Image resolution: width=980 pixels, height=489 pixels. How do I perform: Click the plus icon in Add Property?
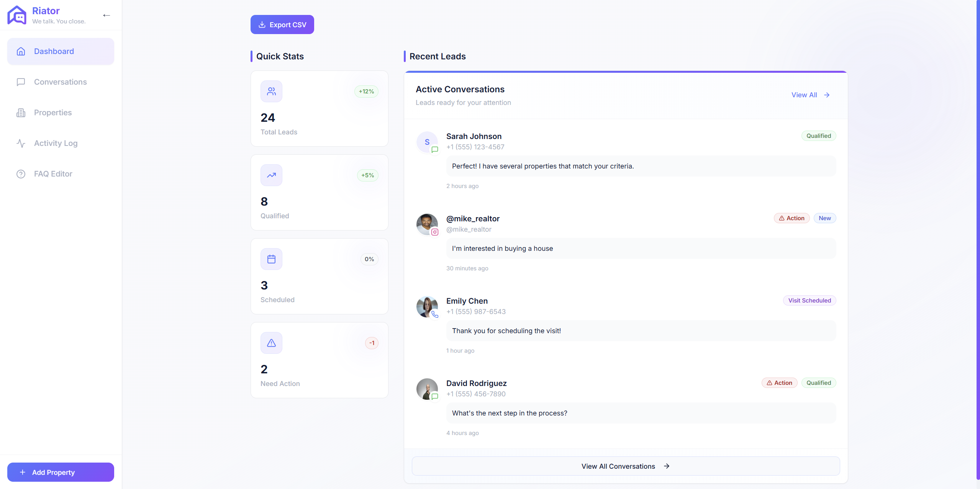[x=23, y=472]
